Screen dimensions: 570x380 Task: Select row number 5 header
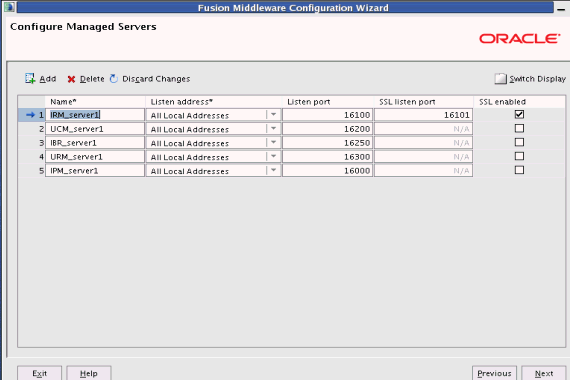32,171
